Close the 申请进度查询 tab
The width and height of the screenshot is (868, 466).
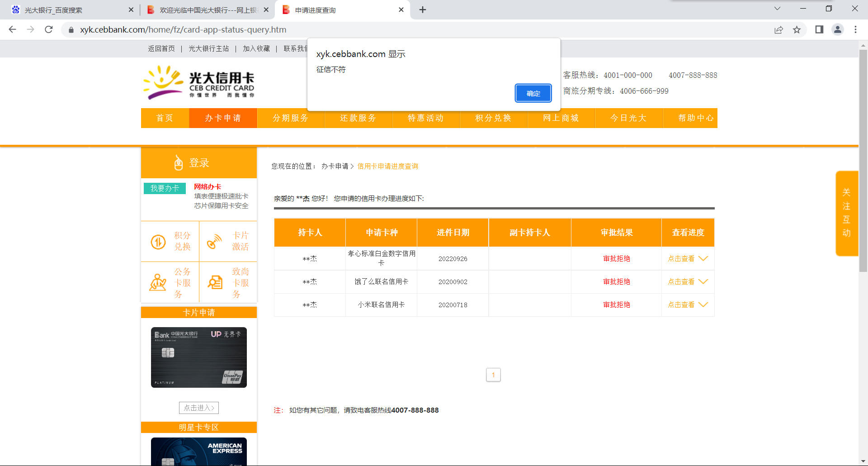pyautogui.click(x=401, y=10)
